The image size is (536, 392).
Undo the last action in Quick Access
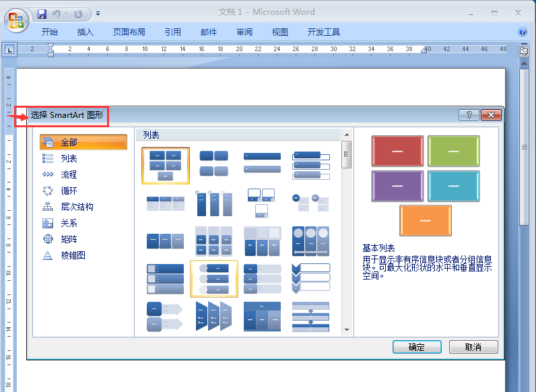click(57, 14)
